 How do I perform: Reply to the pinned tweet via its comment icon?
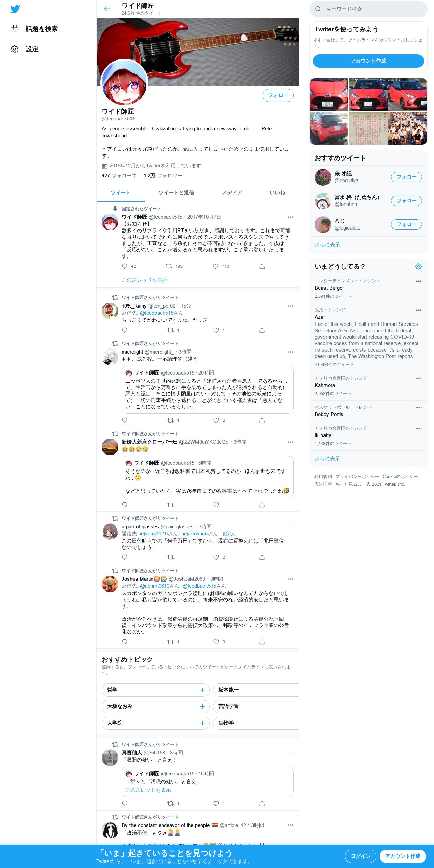tap(125, 266)
